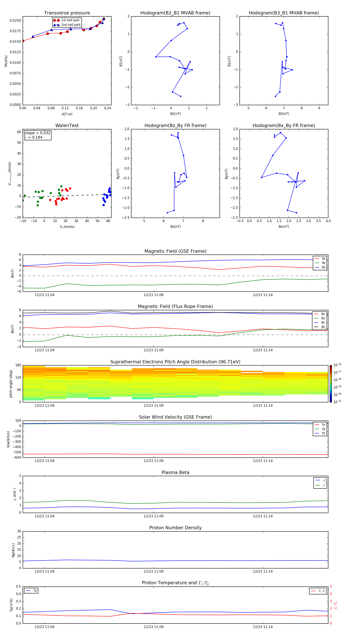Click the "Pt(nPa)" y-axis label
The width and height of the screenshot is (351, 644).
coord(6,61)
